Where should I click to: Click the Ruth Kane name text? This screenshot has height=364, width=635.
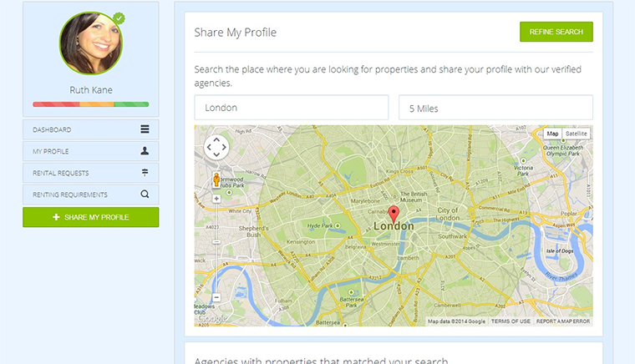click(91, 90)
